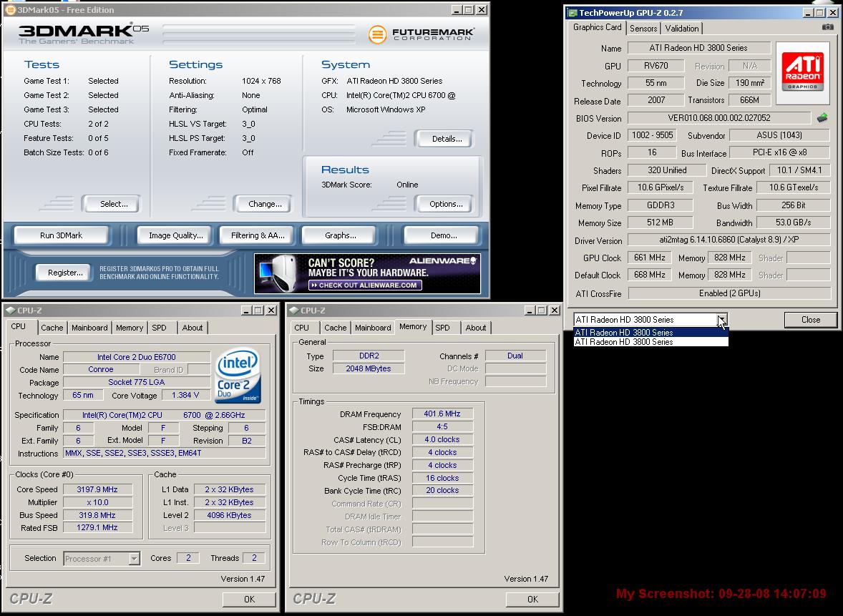Click the BIOS save chip icon in GPU-Z
843x616 pixels.
pyautogui.click(x=822, y=117)
